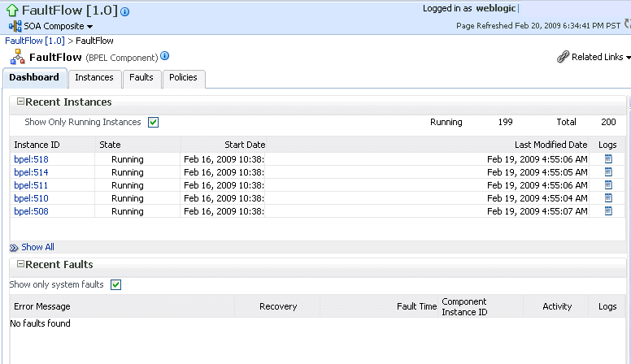Viewport: 631px width, 364px height.
Task: Open instance bpel:514
Action: pos(31,172)
